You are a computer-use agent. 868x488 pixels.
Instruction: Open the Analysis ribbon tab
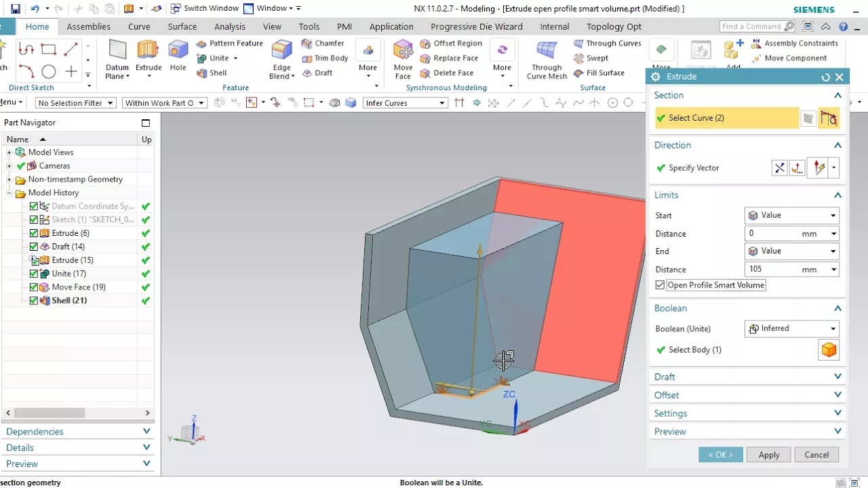[x=230, y=26]
